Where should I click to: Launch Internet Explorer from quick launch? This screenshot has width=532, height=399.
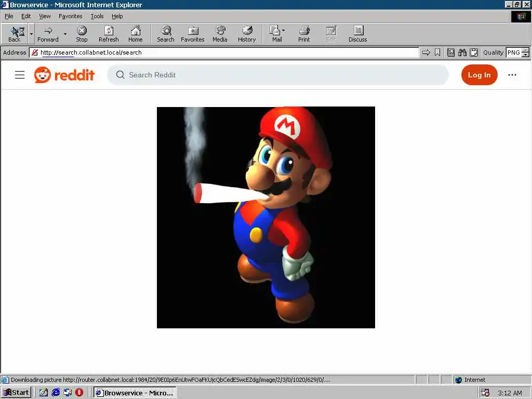(56, 393)
